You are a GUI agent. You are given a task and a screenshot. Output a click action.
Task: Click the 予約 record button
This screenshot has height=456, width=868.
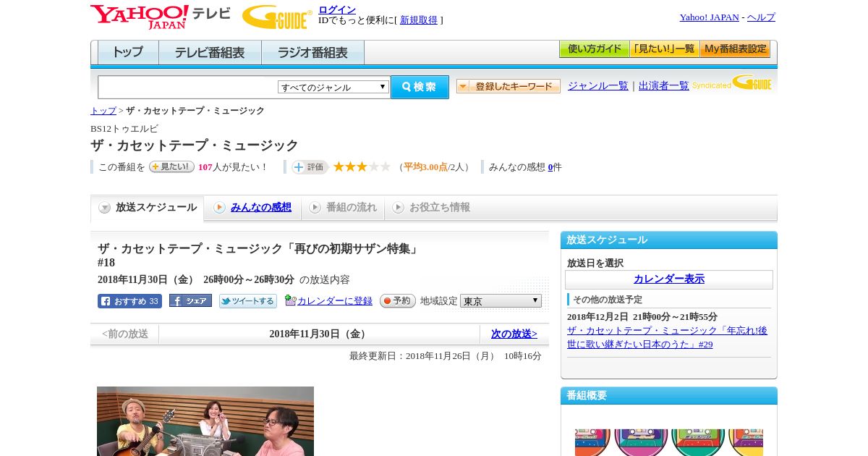pyautogui.click(x=398, y=300)
